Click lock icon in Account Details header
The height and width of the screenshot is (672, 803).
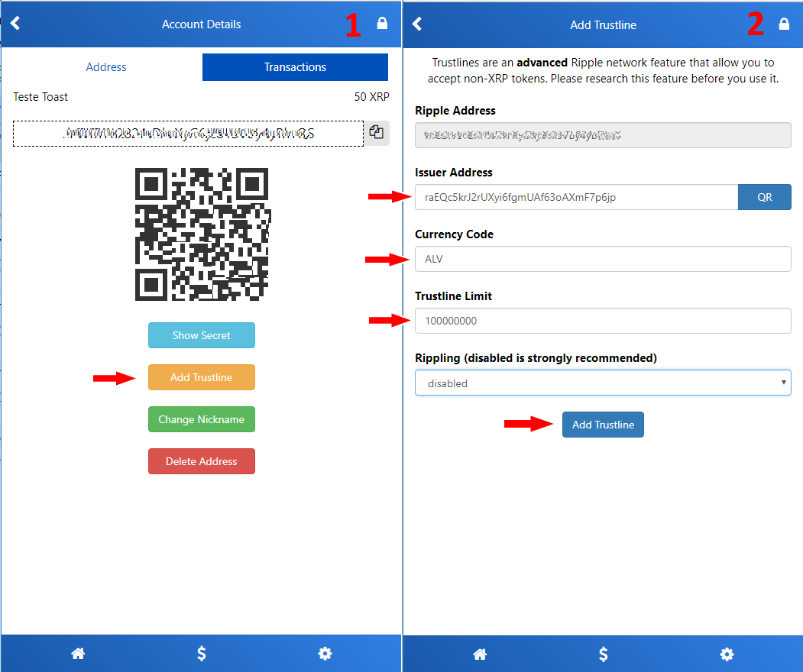click(x=382, y=24)
